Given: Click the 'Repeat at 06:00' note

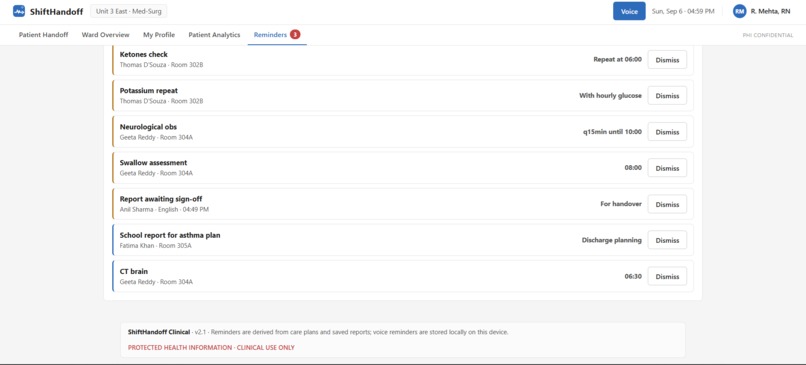Looking at the screenshot, I should (x=617, y=60).
